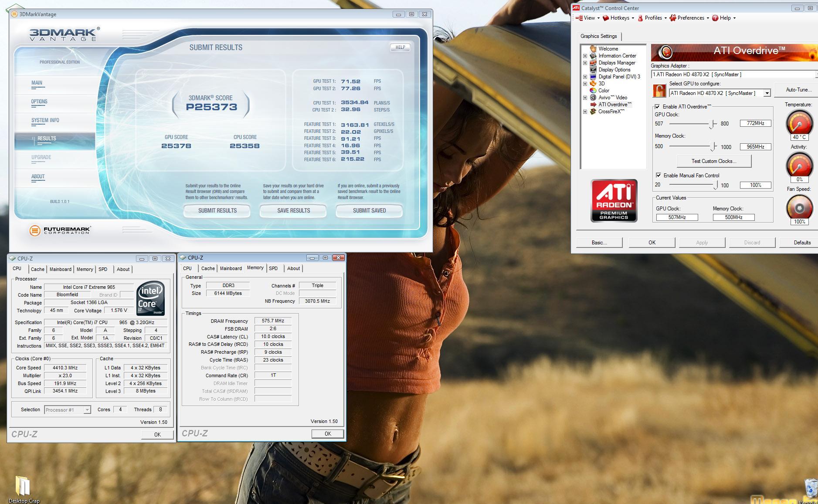Click HELP button in 3DMark Vantage
The image size is (818, 504).
[400, 47]
